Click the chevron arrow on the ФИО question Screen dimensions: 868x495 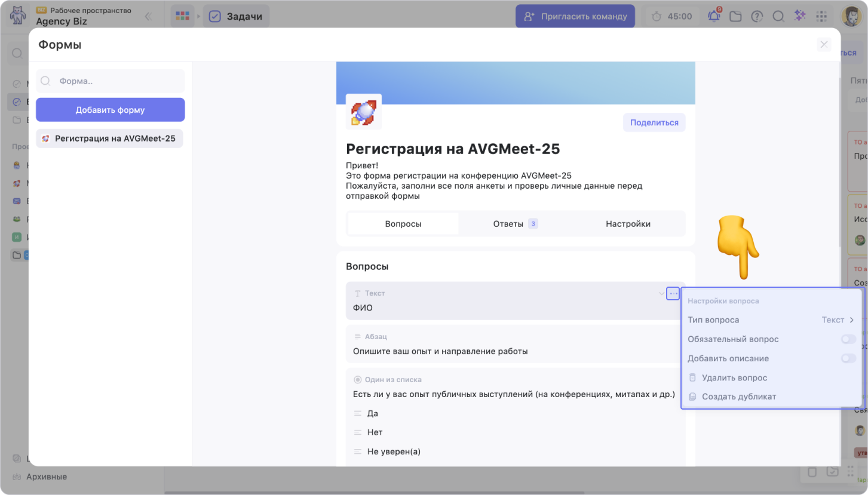click(x=661, y=294)
